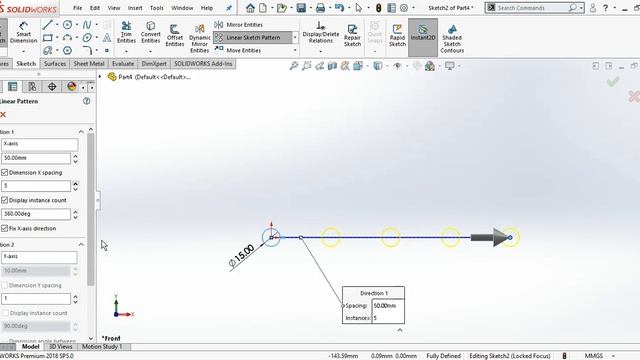Cancel the Linear Pattern with red X
The image size is (640, 360).
[x=3, y=115]
